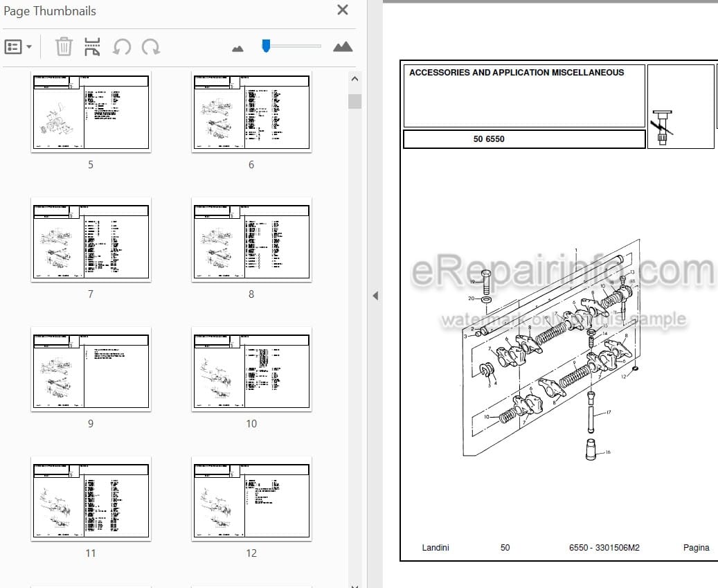Select page 6 thumbnail
Image resolution: width=718 pixels, height=588 pixels.
tap(251, 112)
